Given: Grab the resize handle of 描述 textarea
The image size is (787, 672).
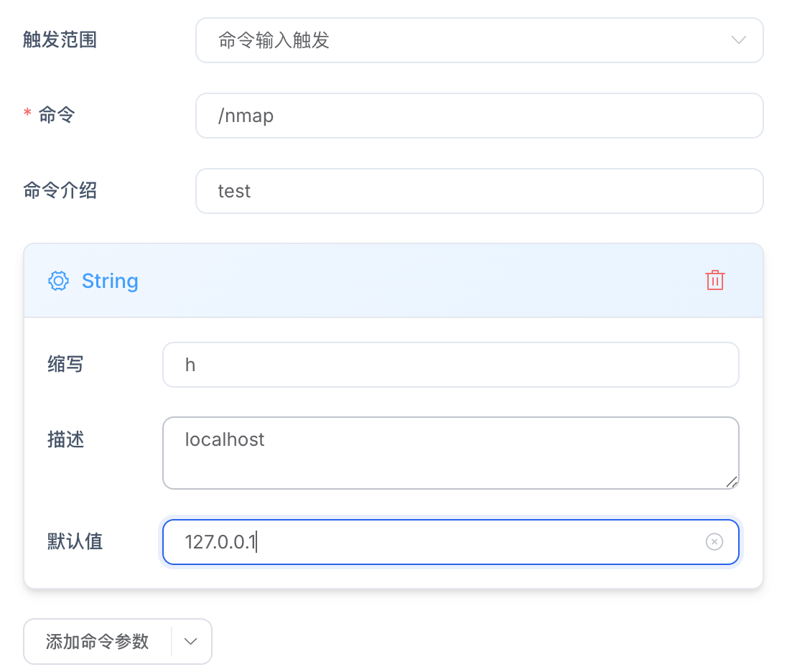Looking at the screenshot, I should 731,482.
